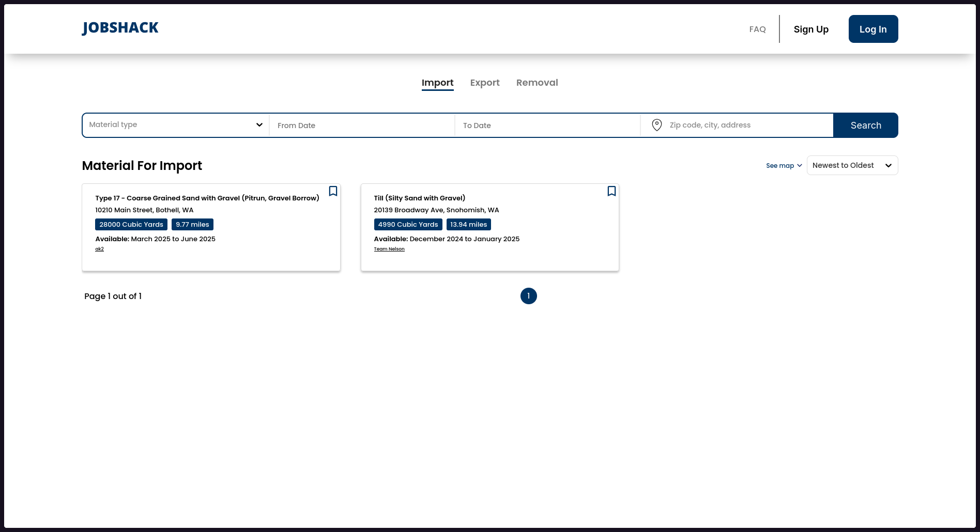
Task: Bookmark the Type 17 Coarse Grained Sand listing
Action: point(333,191)
